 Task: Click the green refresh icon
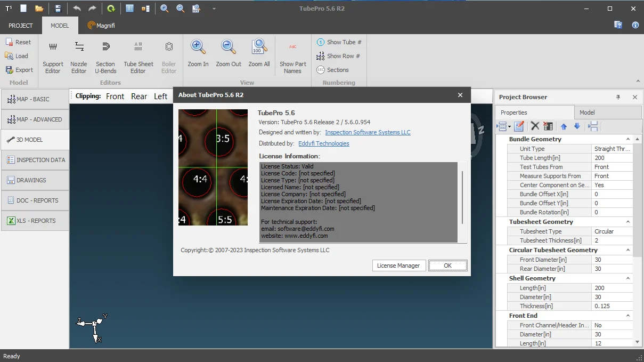(x=111, y=9)
